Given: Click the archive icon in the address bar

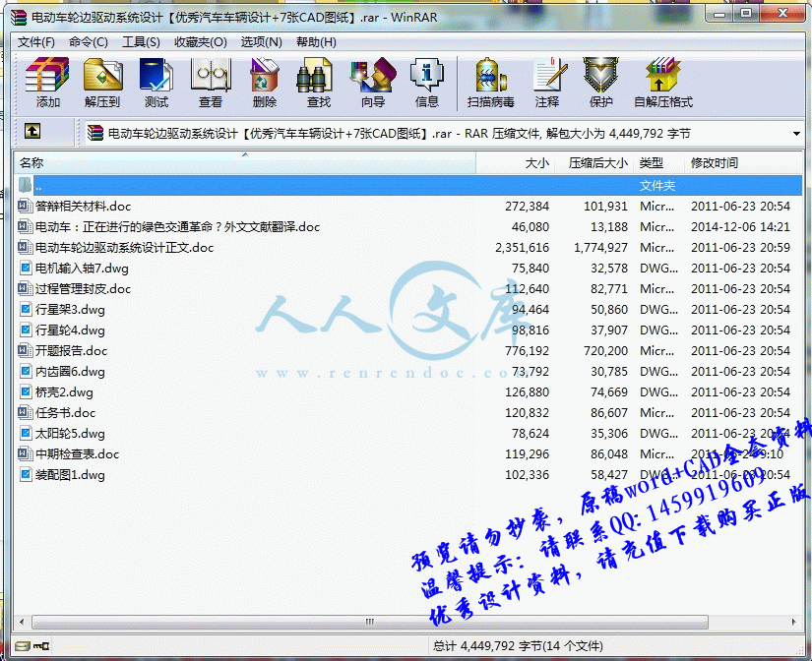Looking at the screenshot, I should pyautogui.click(x=94, y=133).
